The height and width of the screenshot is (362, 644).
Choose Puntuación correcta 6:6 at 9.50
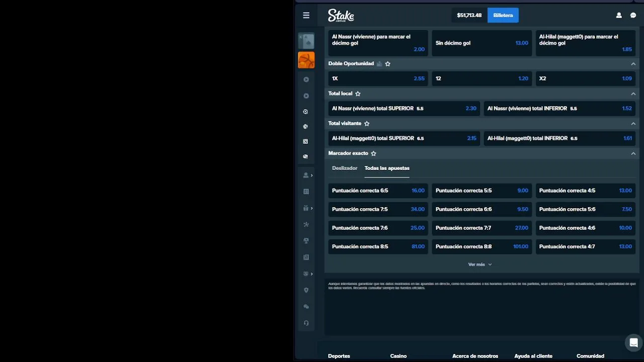point(482,209)
